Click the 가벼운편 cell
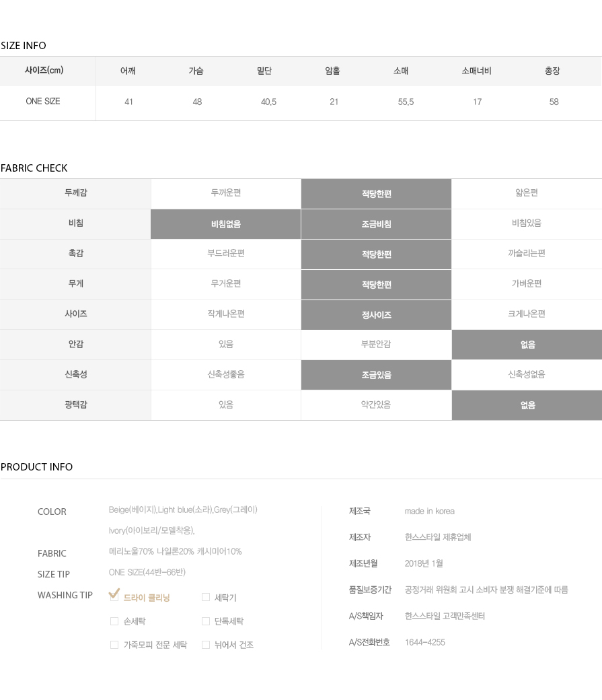Viewport: 602px width, 700px height. [527, 284]
